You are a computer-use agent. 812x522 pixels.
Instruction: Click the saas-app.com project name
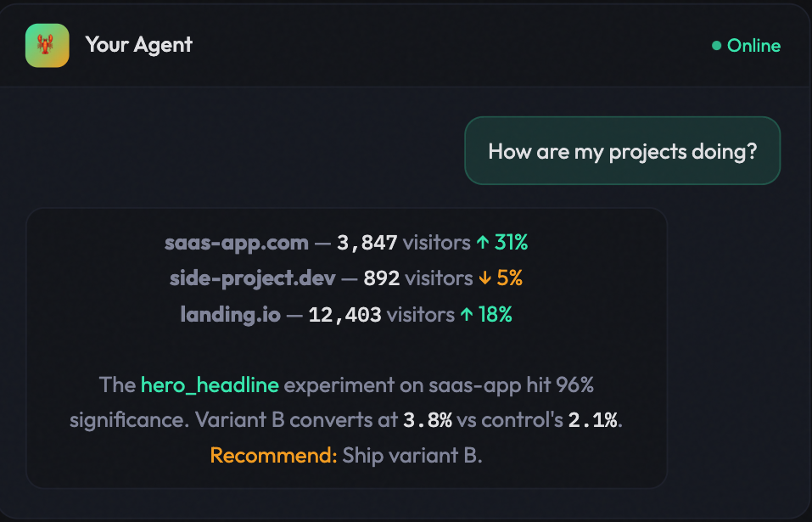(236, 242)
